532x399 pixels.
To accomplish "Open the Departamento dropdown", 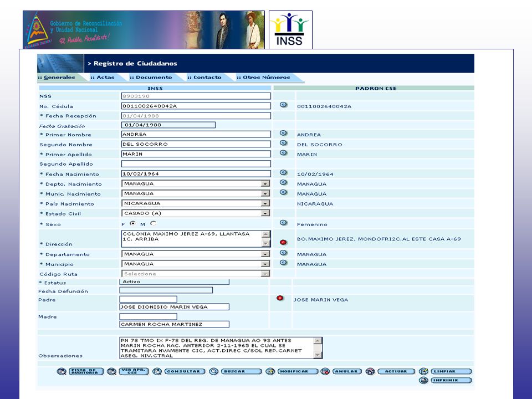I will (x=265, y=254).
